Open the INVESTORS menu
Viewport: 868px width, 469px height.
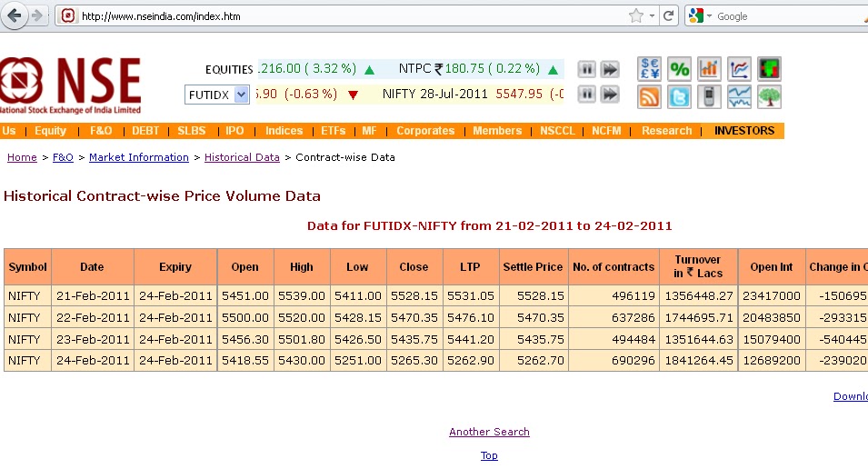point(744,131)
